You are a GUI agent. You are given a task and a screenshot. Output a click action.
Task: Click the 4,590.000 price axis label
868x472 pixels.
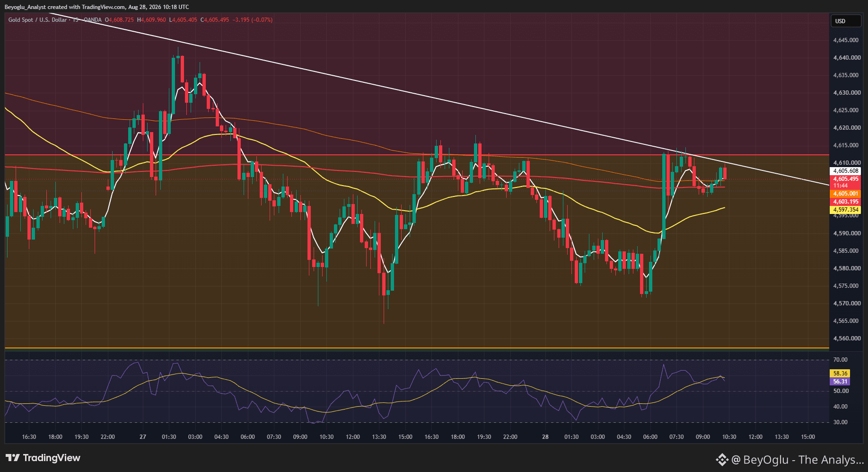coord(846,233)
